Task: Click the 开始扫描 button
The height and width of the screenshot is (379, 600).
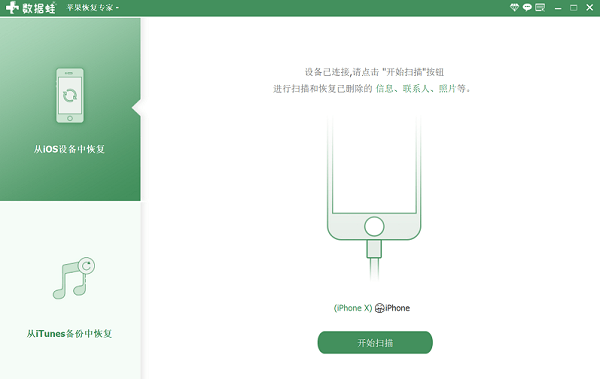Action: (375, 343)
